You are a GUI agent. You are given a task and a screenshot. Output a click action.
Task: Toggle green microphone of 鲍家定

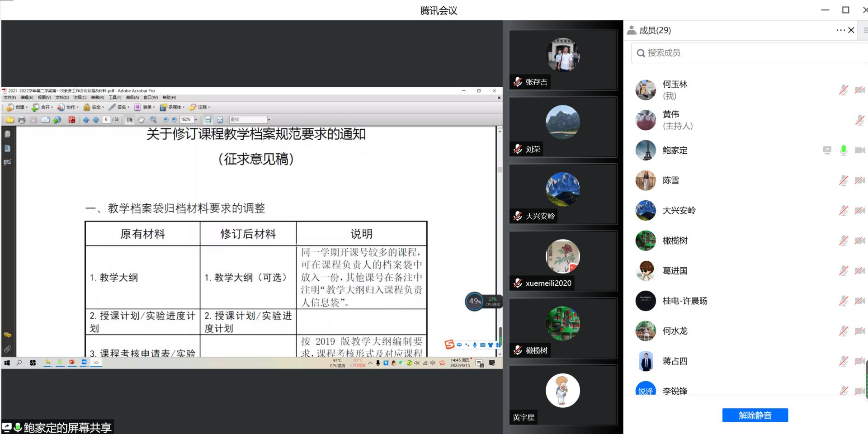[x=843, y=150]
